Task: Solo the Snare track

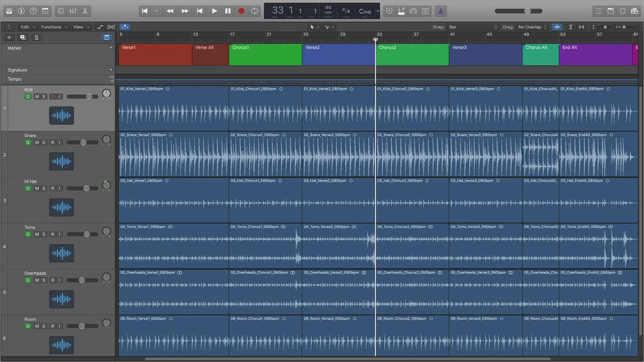Action: (44, 143)
